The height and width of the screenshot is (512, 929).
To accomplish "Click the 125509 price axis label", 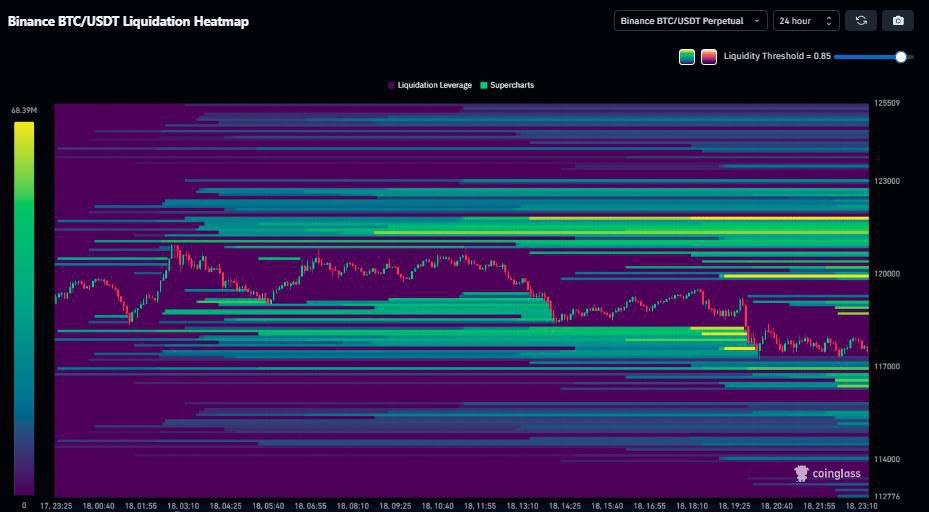I will click(886, 103).
